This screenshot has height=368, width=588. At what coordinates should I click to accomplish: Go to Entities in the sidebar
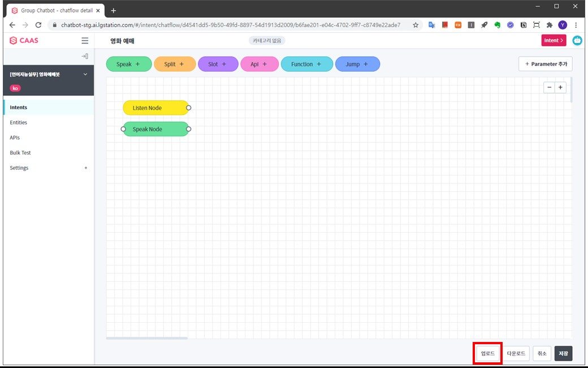click(19, 122)
